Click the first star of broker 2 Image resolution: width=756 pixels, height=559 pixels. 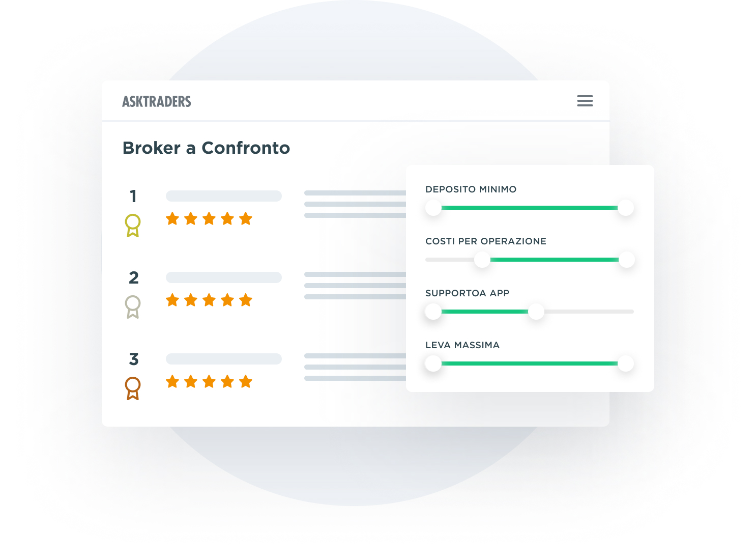tap(172, 300)
